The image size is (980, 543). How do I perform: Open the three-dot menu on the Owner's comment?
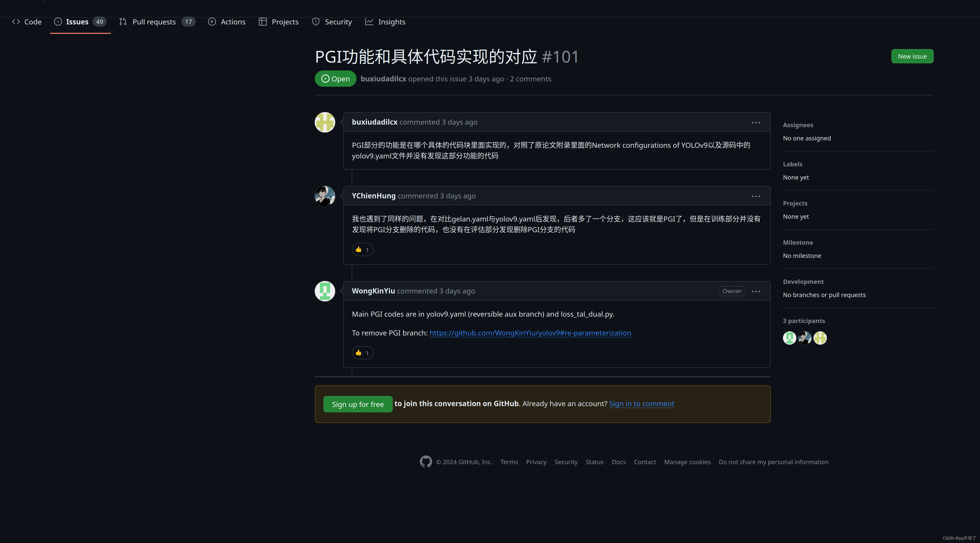click(756, 291)
